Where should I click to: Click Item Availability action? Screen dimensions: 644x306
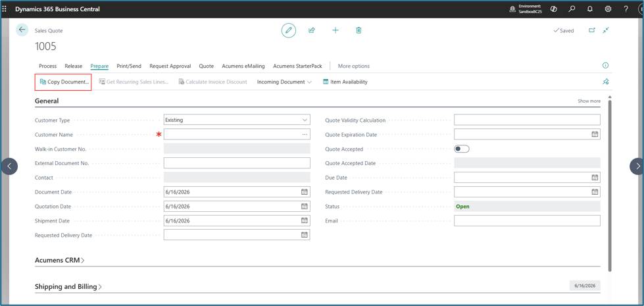pyautogui.click(x=345, y=82)
